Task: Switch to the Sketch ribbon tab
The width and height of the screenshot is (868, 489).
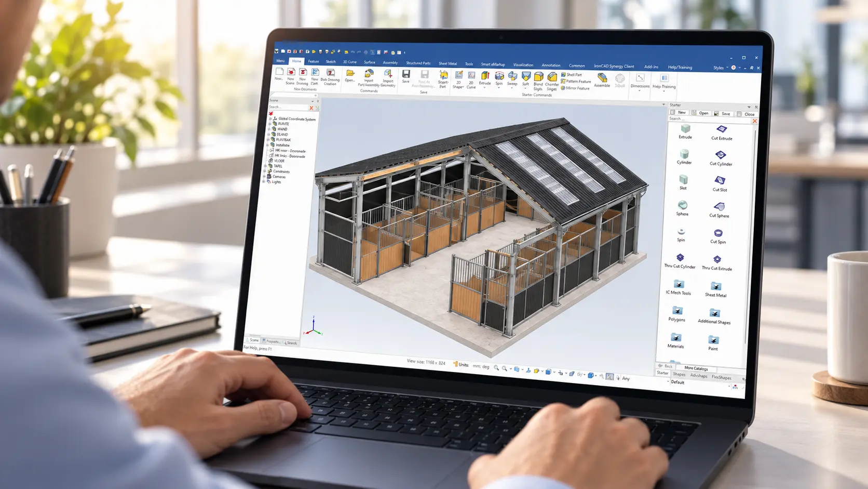Action: [331, 62]
